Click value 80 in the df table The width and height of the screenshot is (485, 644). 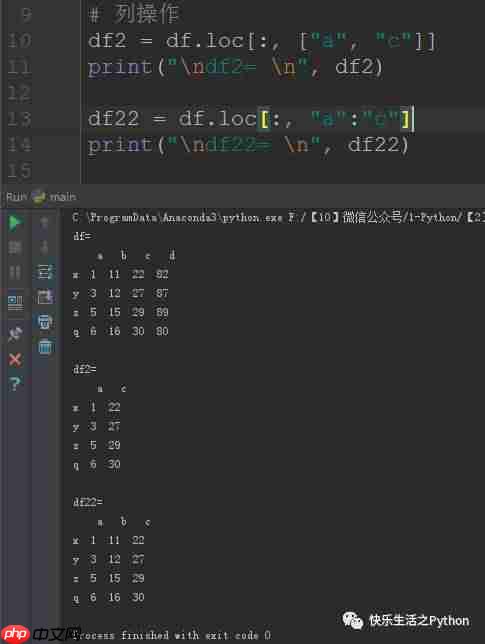pos(162,331)
